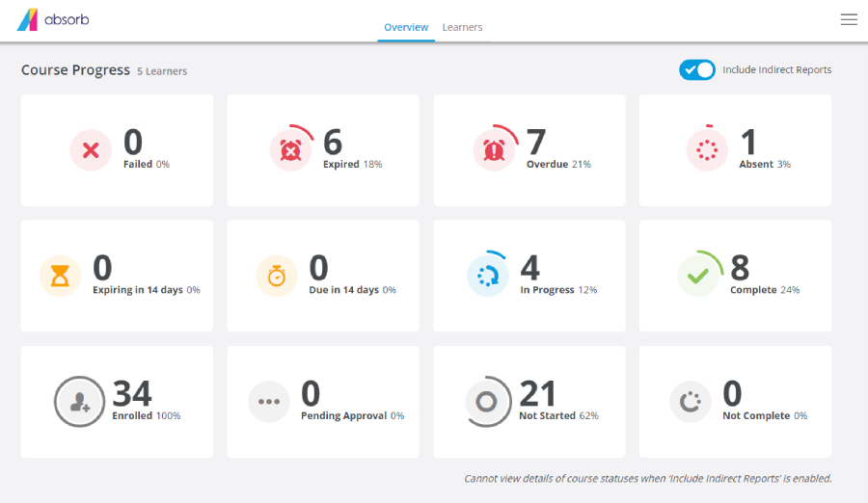Click the Due in 14 days stopwatch icon
The height and width of the screenshot is (503, 868).
coord(277,276)
